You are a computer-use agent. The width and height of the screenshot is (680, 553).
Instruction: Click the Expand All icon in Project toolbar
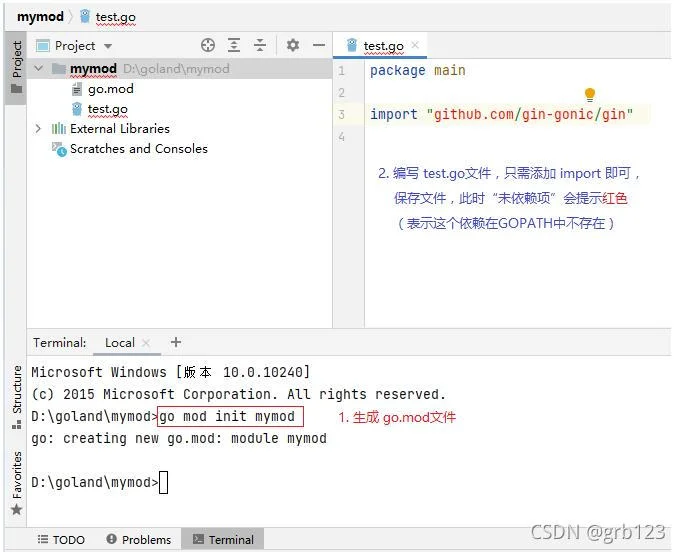tap(234, 45)
